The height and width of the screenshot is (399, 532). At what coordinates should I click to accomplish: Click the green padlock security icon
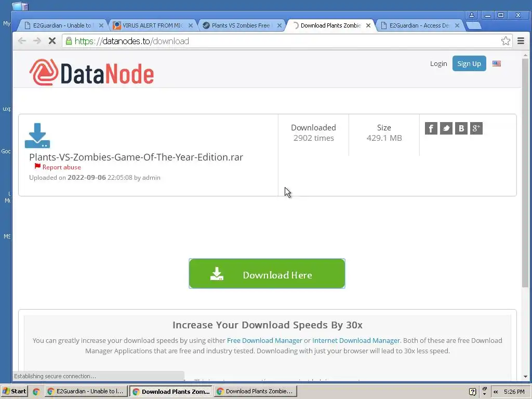pos(69,41)
